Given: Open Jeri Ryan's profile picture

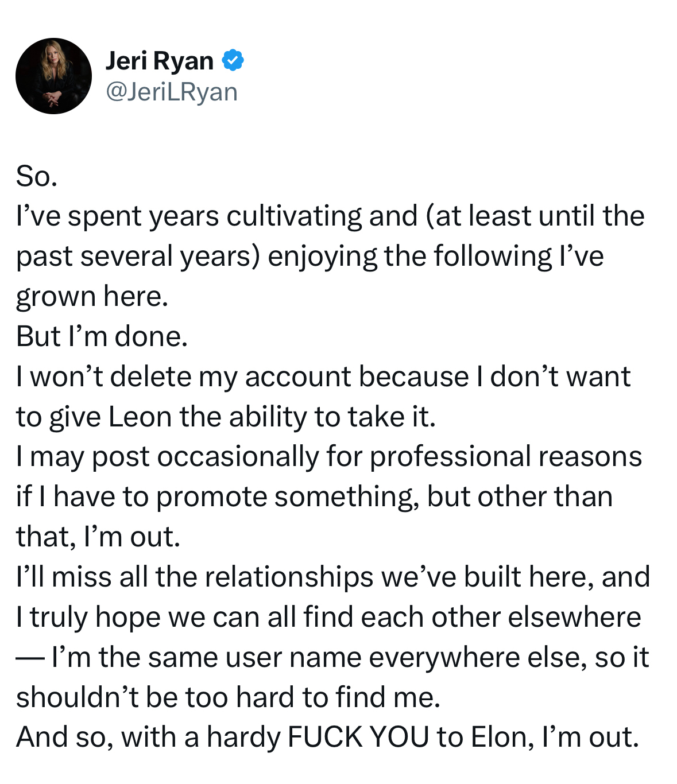Looking at the screenshot, I should click(x=53, y=76).
